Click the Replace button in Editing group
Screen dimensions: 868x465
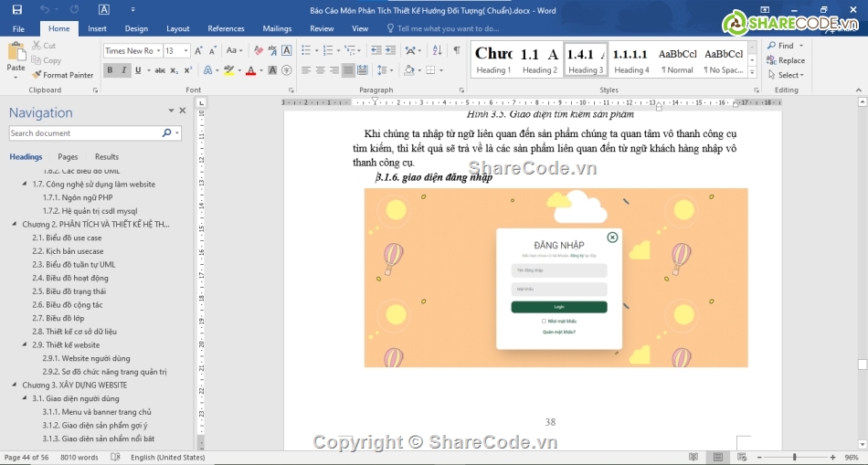pyautogui.click(x=786, y=60)
